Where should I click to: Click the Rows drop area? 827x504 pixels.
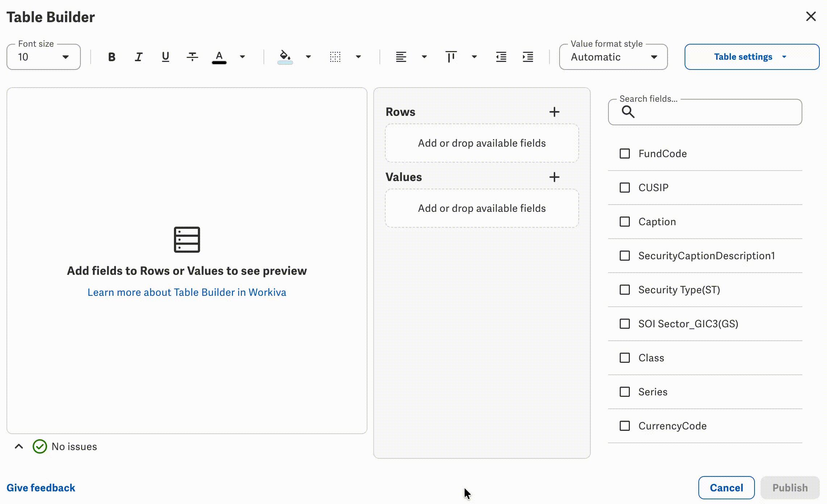(x=482, y=143)
